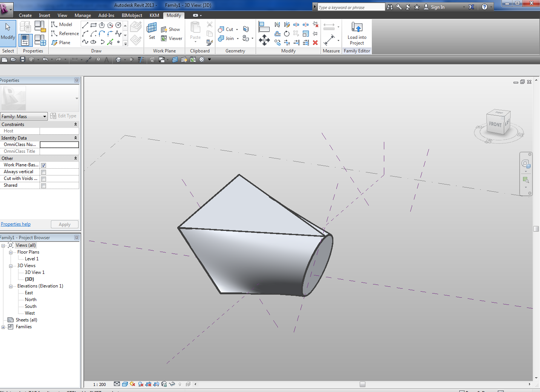
Task: Expand the Families tree node
Action: [x=3, y=327]
